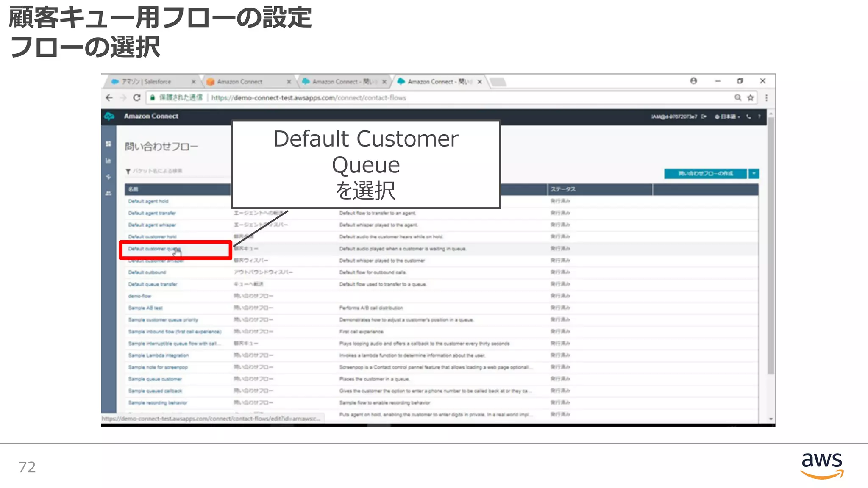Click the filter funnel icon above the table
Viewport: 868px width, 488px height.
128,171
